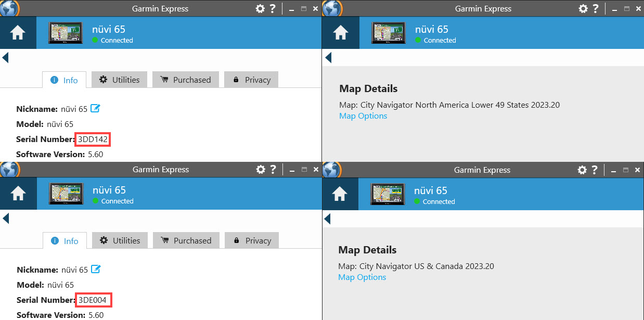The width and height of the screenshot is (644, 320).
Task: Click back arrow in US & Canada map window
Action: pos(327,219)
